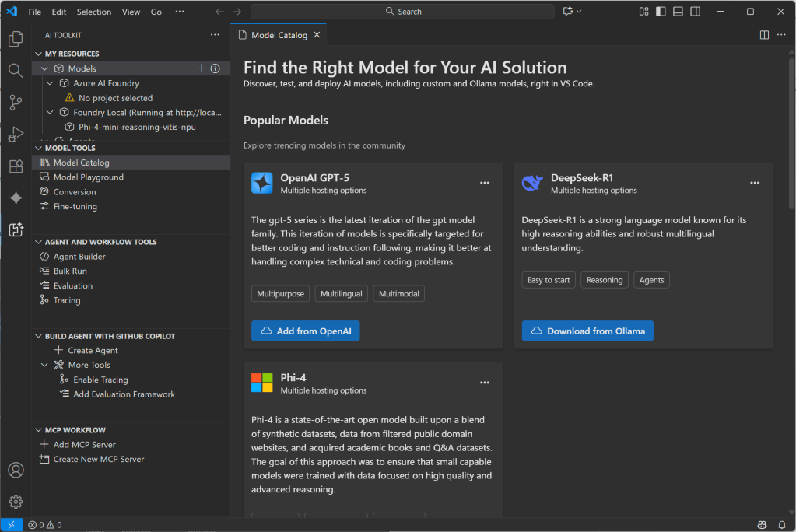Close the Model Catalog tab

tap(317, 35)
